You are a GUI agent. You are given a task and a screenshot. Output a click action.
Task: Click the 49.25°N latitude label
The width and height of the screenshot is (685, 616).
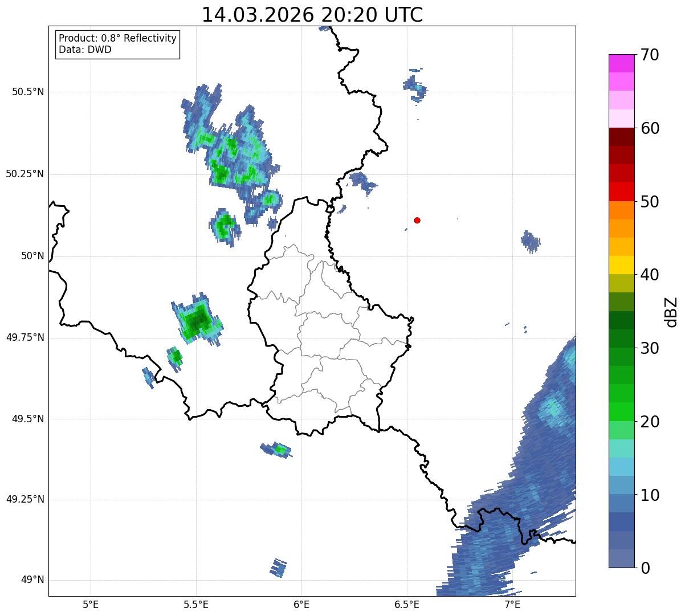(25, 500)
